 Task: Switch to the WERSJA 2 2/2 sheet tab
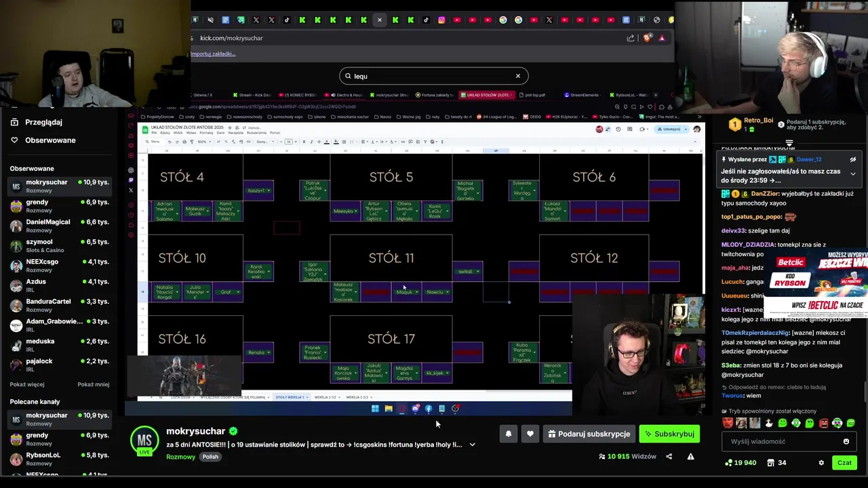[357, 397]
